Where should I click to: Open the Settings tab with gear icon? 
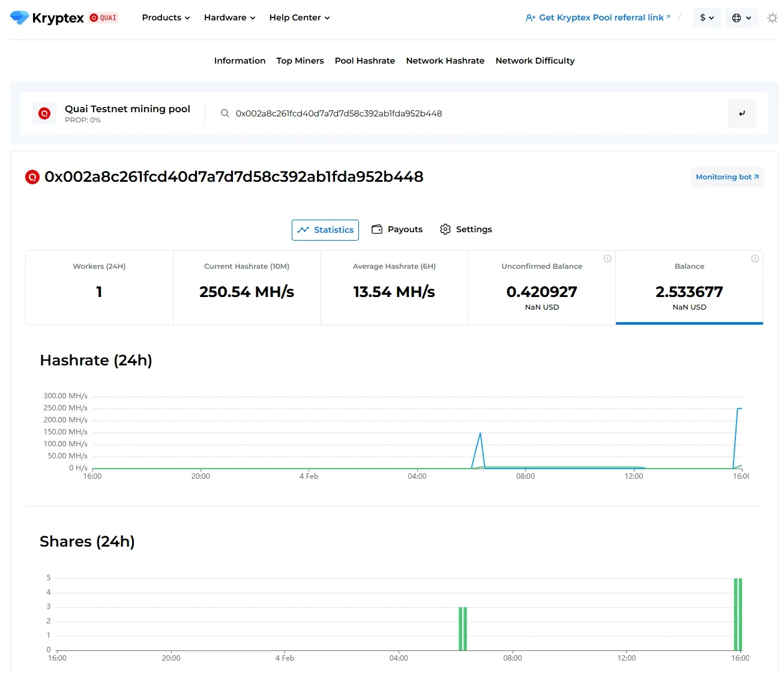[x=465, y=229]
